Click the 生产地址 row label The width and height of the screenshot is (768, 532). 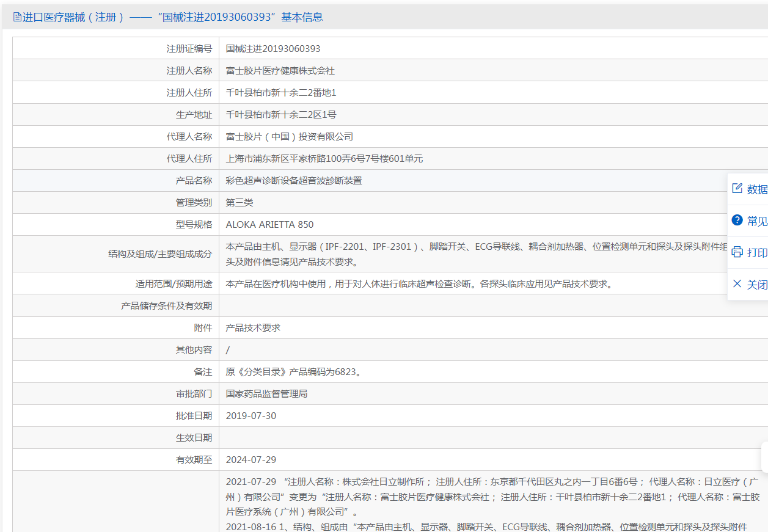194,115
